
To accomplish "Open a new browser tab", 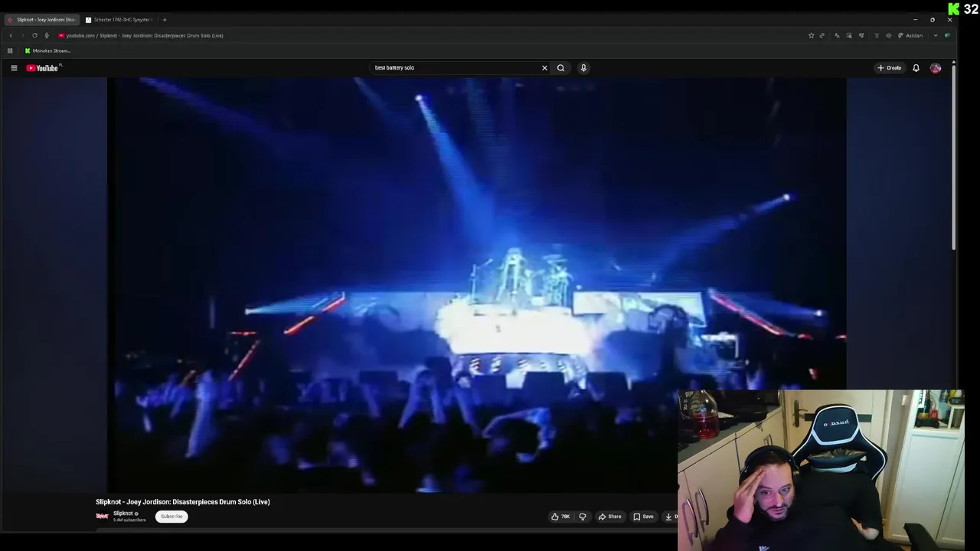I will (164, 20).
